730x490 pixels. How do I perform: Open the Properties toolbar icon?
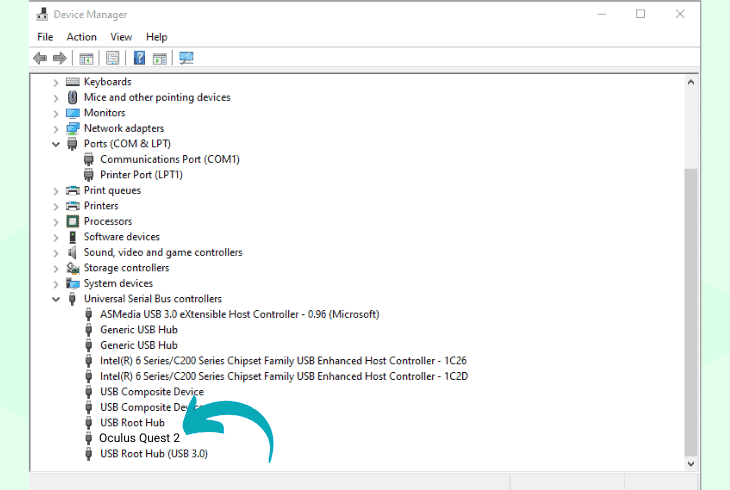click(x=113, y=58)
